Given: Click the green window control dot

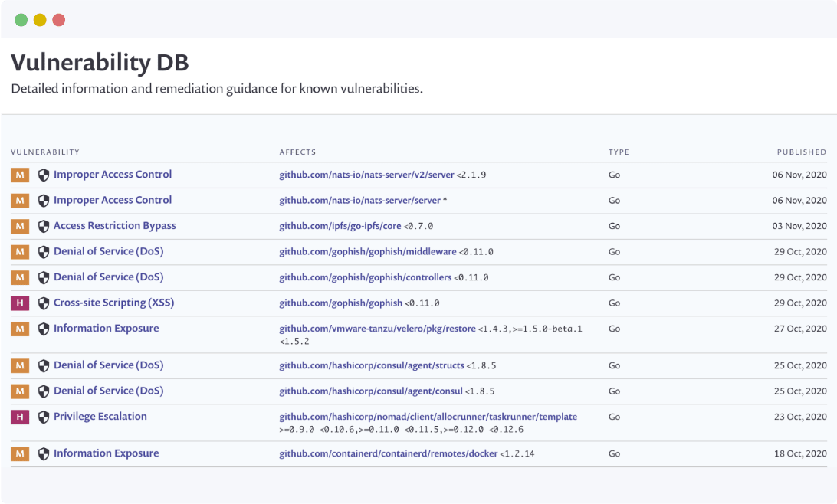Looking at the screenshot, I should pyautogui.click(x=21, y=20).
